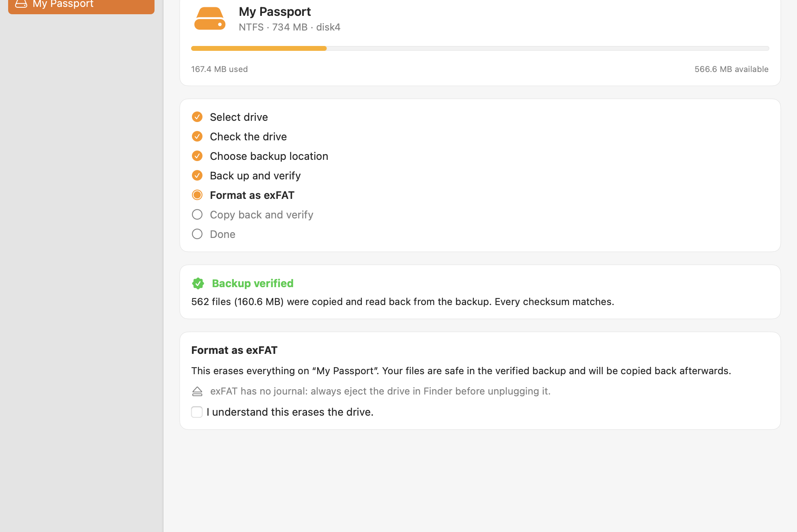The height and width of the screenshot is (532, 797).
Task: Click the green Backup verified seal icon
Action: tap(198, 283)
